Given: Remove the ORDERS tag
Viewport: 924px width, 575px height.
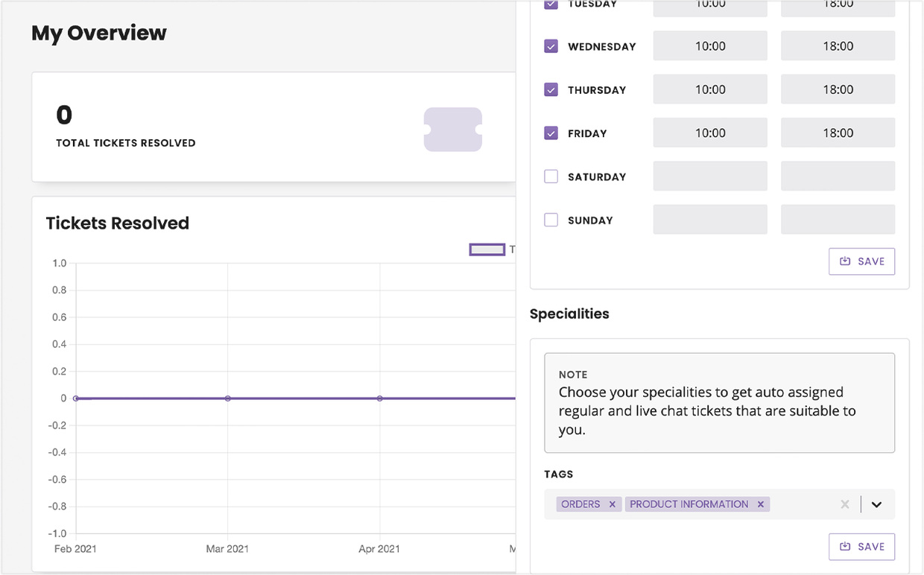Looking at the screenshot, I should click(612, 504).
